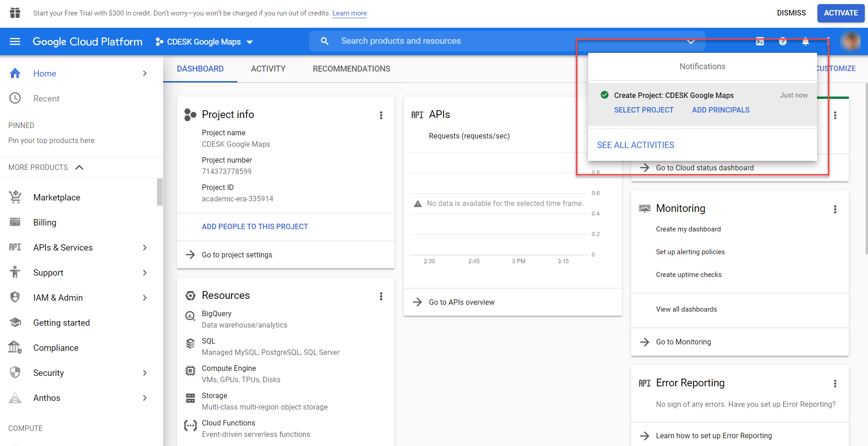Follow the Learn more link

click(x=349, y=13)
